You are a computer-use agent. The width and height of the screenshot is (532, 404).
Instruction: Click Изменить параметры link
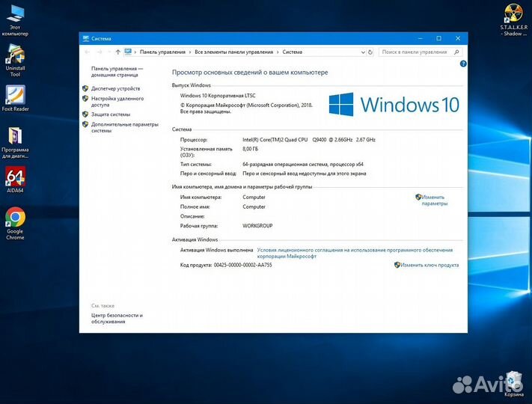434,201
